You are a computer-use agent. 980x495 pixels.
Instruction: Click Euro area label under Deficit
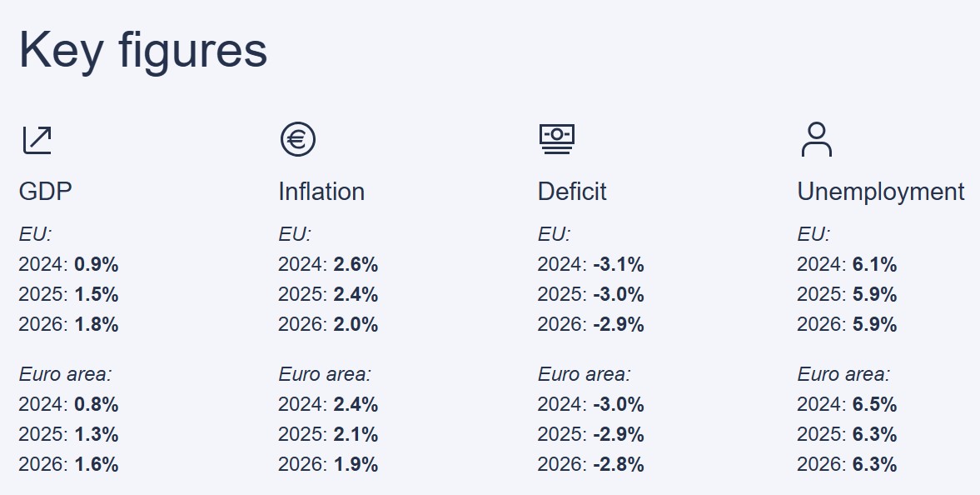(x=584, y=375)
